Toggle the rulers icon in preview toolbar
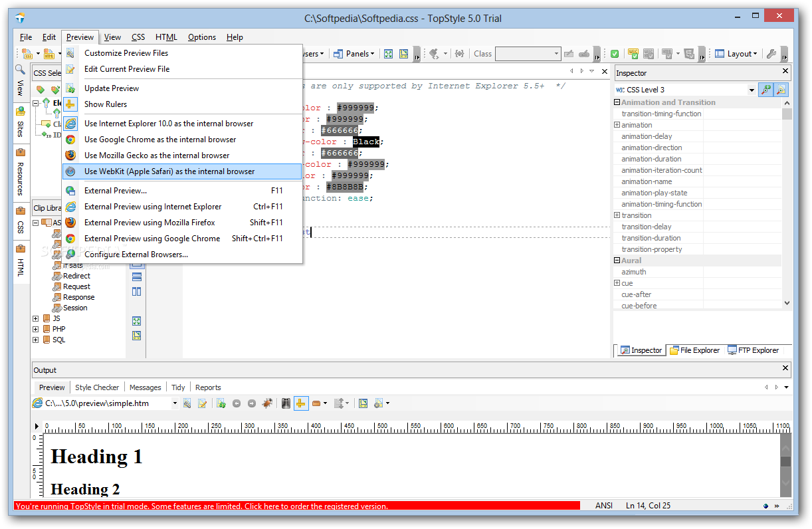812x529 pixels. pos(301,403)
